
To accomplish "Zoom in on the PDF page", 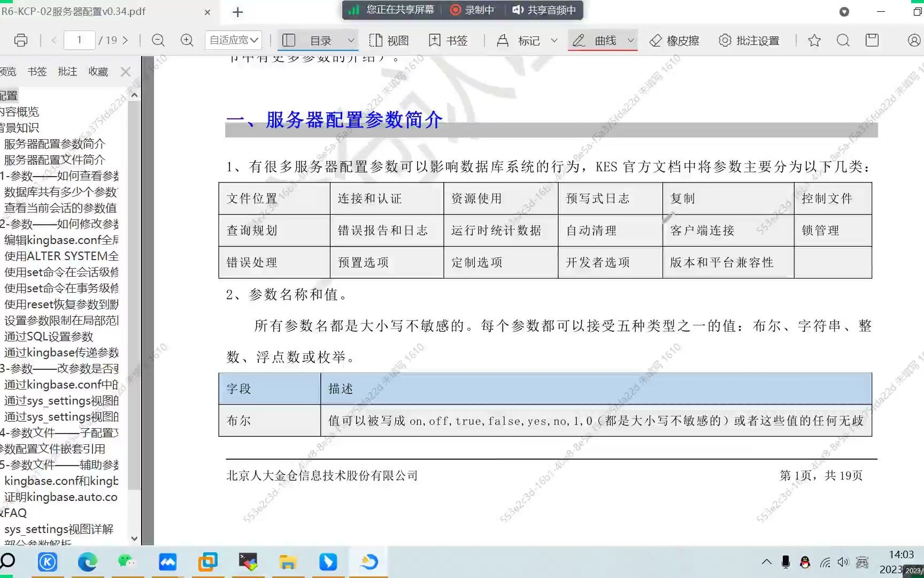I will (186, 40).
